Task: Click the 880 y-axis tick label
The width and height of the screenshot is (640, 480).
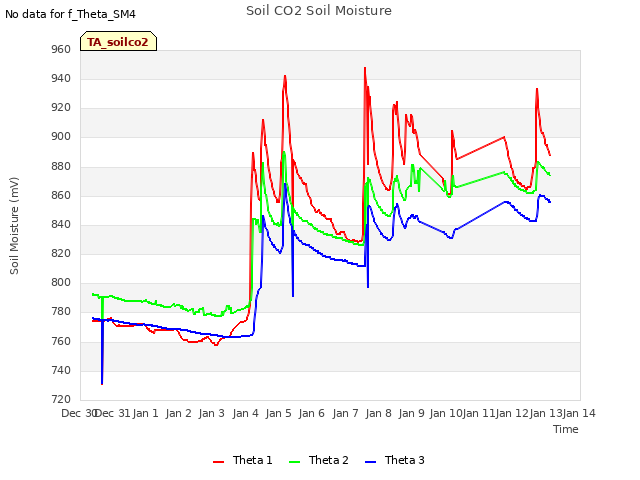Action: coord(61,166)
